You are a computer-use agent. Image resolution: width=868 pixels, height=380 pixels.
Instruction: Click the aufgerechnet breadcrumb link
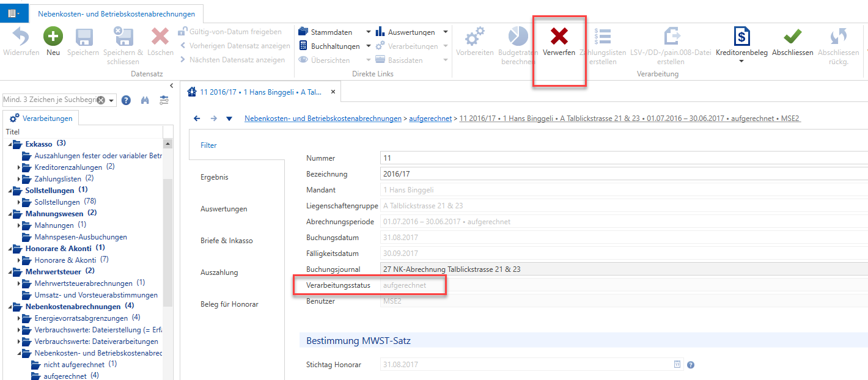click(430, 119)
